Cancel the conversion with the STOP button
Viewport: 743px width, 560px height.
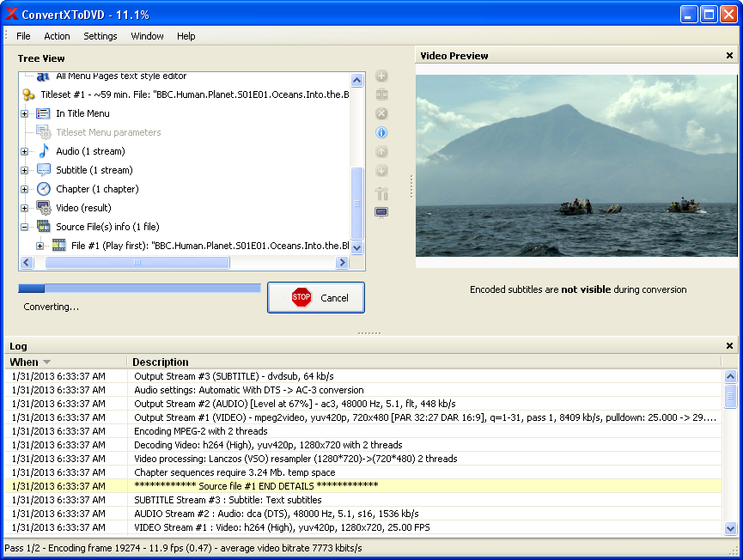(316, 297)
